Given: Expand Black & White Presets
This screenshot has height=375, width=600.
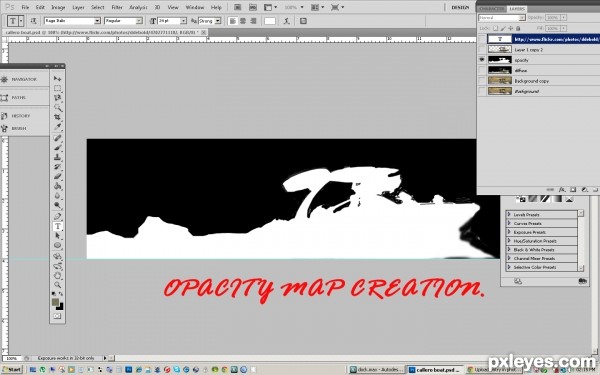Looking at the screenshot, I should pos(509,249).
